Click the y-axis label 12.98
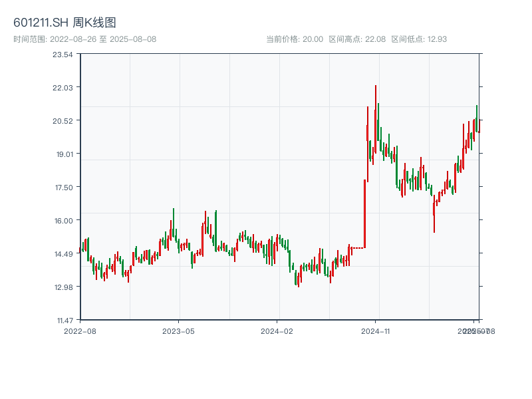The width and height of the screenshot is (532, 399). tap(63, 287)
